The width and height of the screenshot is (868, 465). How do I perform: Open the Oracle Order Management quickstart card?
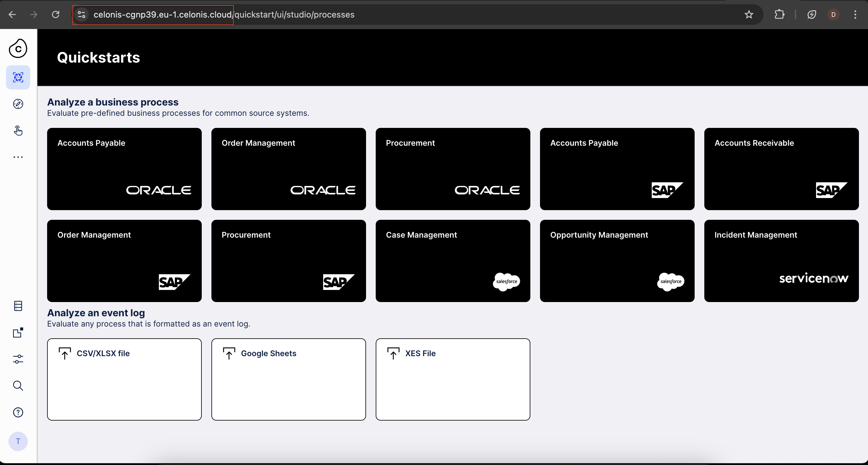[x=288, y=169]
